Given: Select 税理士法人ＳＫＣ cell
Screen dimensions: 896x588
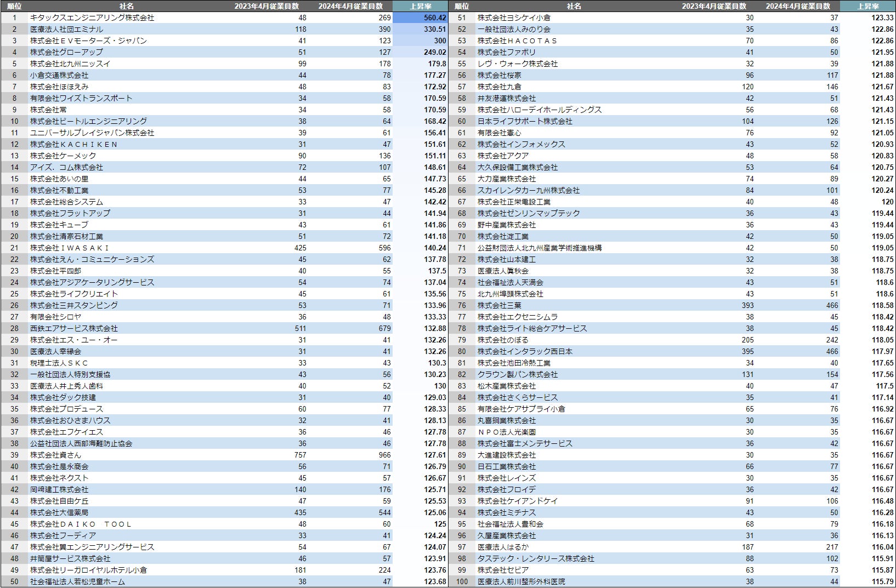Looking at the screenshot, I should pyautogui.click(x=59, y=363).
